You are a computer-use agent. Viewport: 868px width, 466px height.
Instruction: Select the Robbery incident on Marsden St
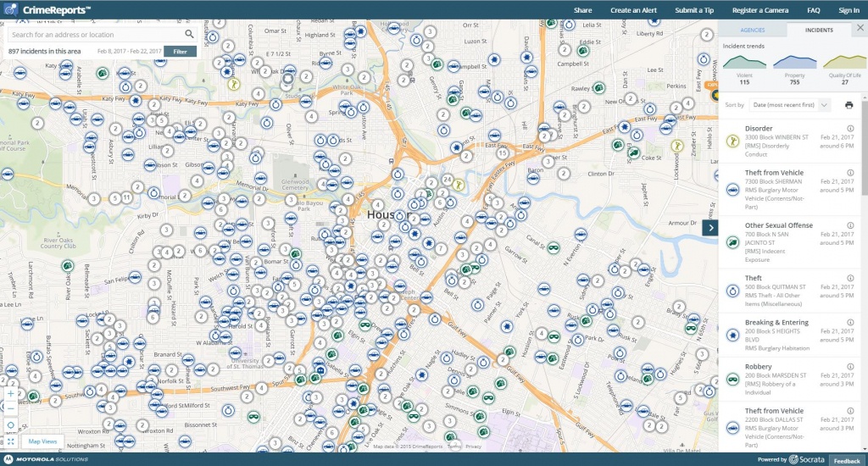784,377
